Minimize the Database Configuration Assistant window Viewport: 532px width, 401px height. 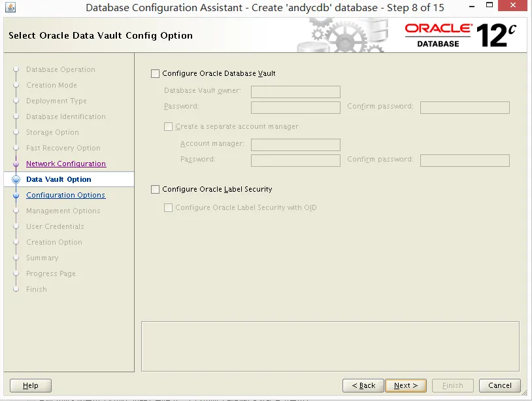pyautogui.click(x=472, y=6)
